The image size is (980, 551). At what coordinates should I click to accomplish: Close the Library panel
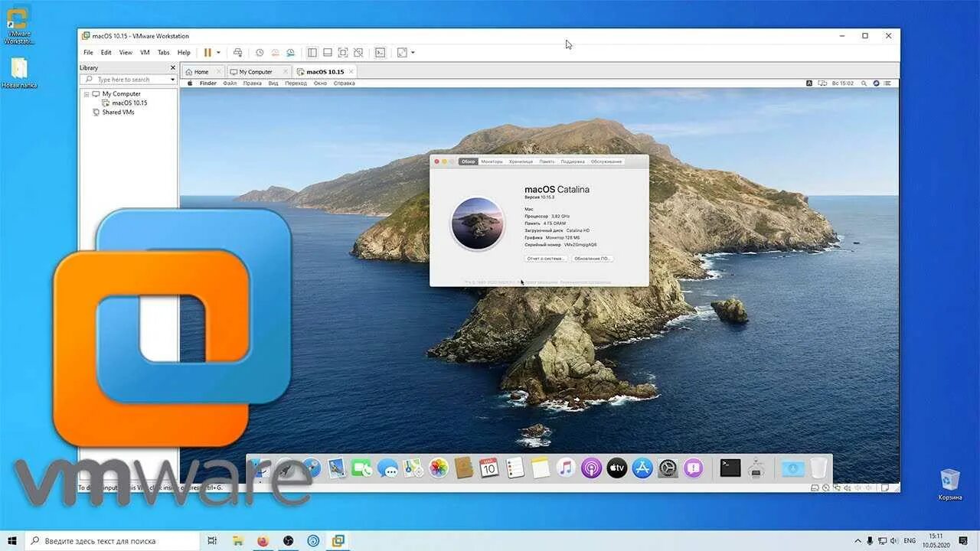click(172, 67)
